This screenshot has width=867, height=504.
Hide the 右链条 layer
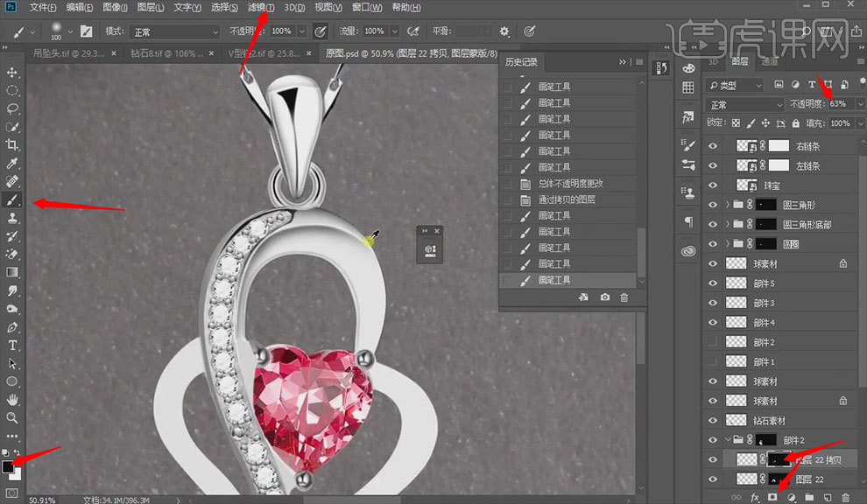click(712, 146)
